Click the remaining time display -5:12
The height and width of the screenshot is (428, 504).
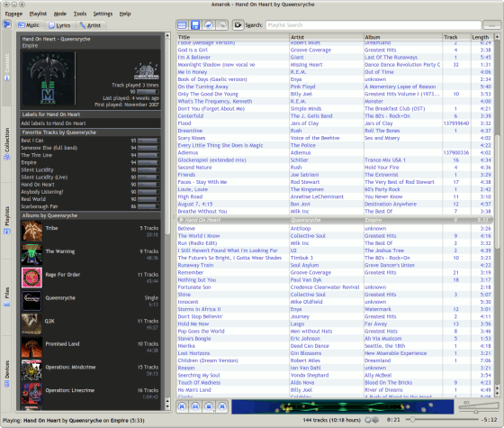(x=489, y=420)
